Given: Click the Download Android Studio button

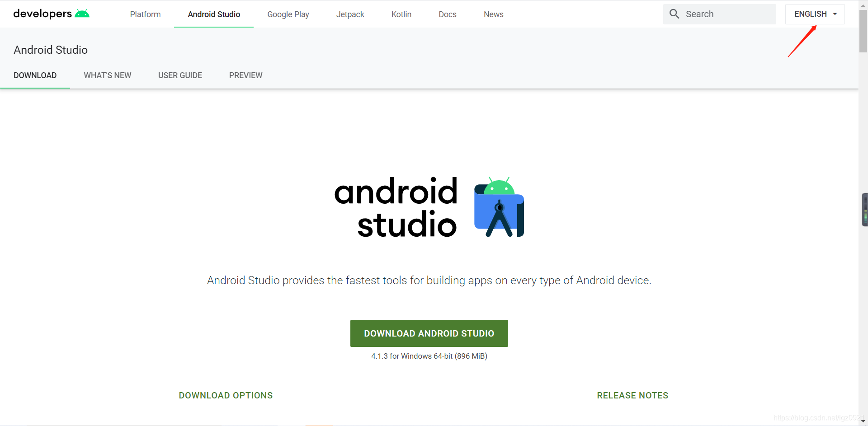Looking at the screenshot, I should coord(429,333).
